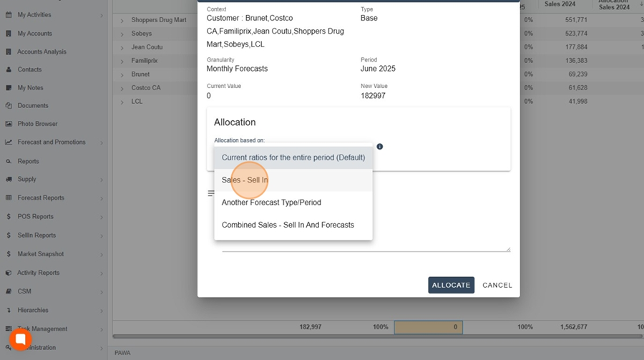Click the My Activities calendar icon
Viewport: 644px width, 360px height.
coord(9,15)
